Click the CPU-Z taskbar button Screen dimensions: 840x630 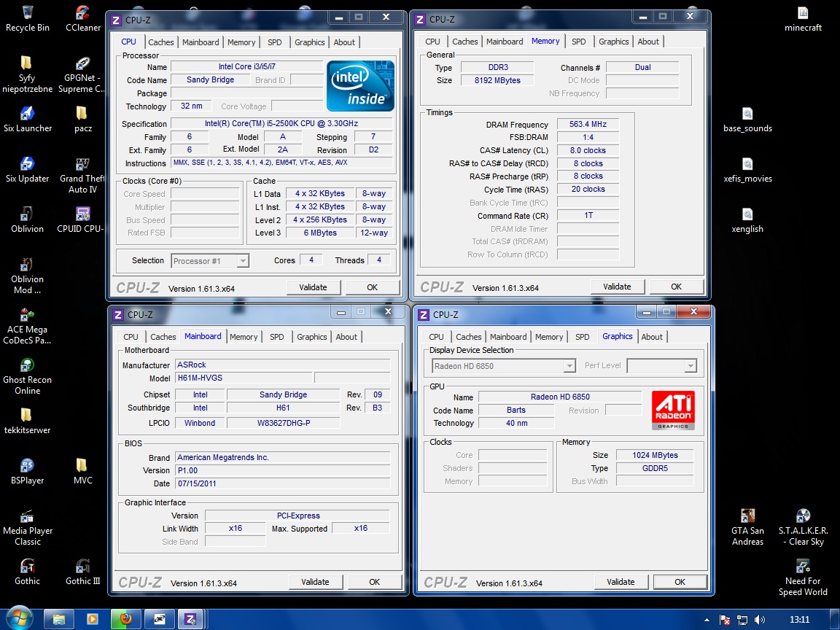190,619
